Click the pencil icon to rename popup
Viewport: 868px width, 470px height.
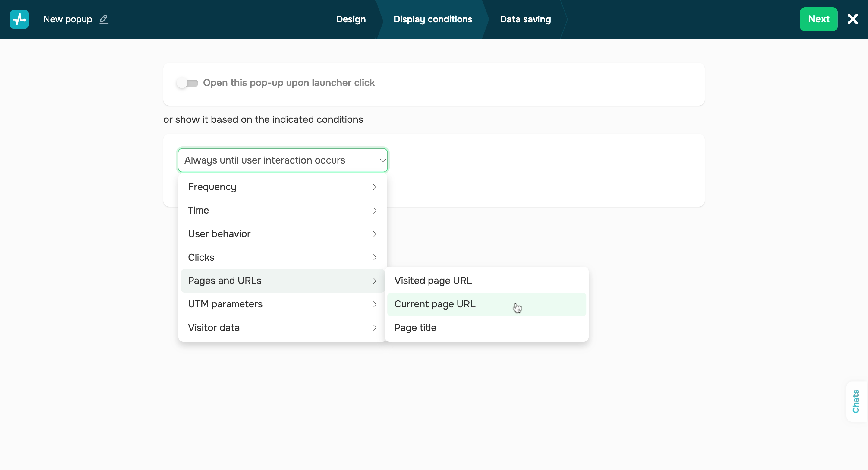click(104, 19)
